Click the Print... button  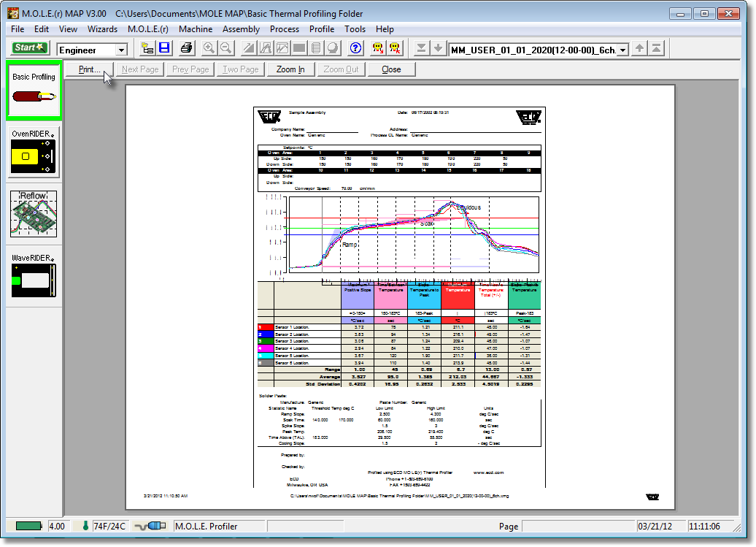89,69
